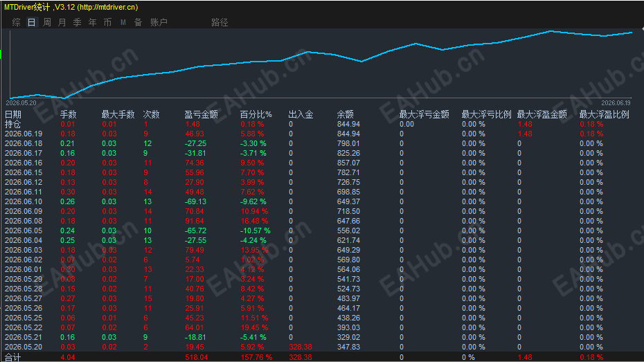Select the 2026.06.02 row date

tap(24, 260)
